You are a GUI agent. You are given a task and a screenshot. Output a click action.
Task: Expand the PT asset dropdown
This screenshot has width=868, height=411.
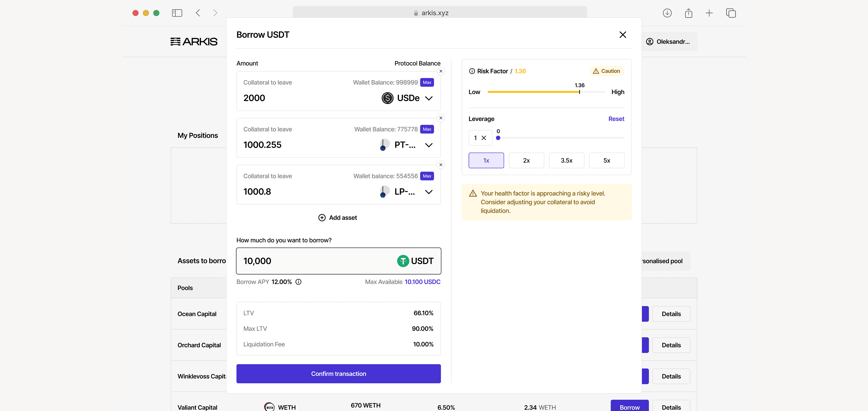coord(429,145)
